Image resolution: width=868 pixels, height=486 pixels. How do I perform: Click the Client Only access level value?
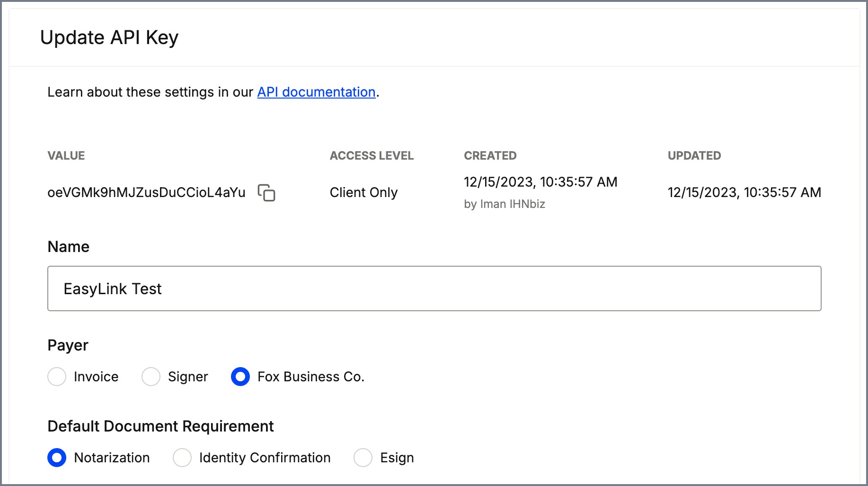pyautogui.click(x=363, y=193)
